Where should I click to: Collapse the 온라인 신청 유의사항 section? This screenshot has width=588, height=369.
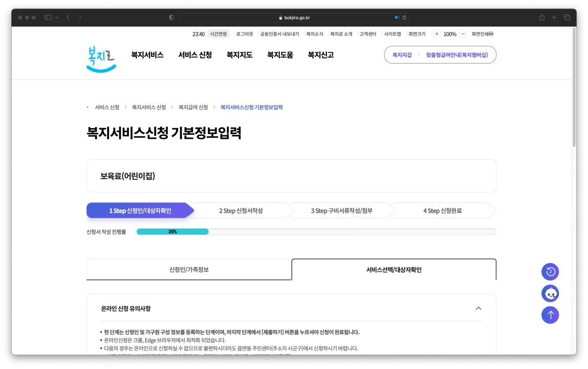coord(478,308)
